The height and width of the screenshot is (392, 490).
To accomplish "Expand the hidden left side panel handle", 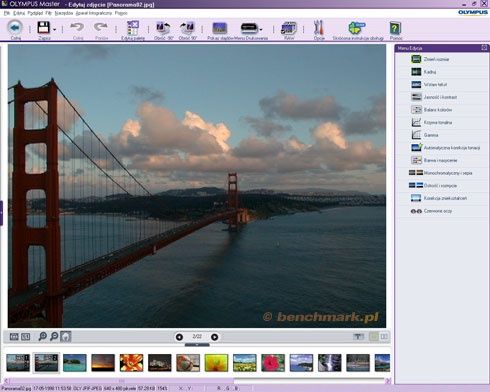I will pos(1,213).
